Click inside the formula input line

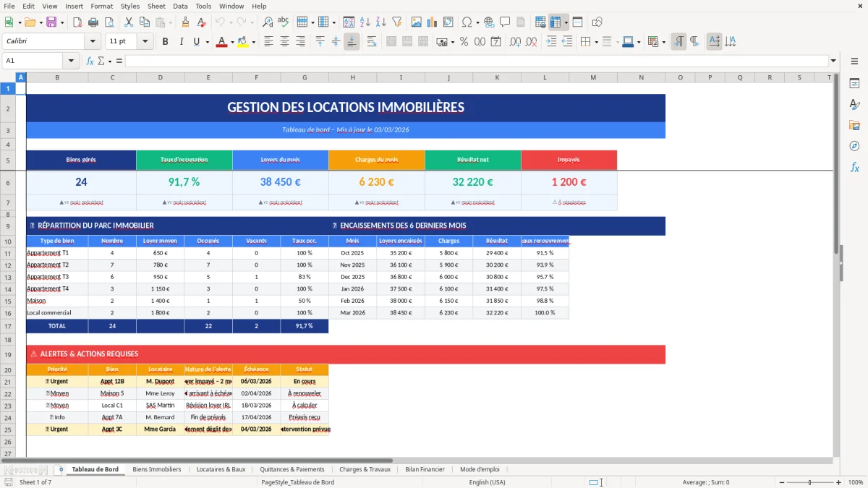(434, 60)
